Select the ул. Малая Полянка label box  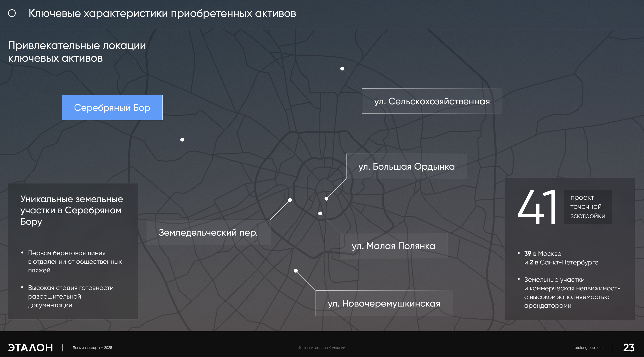coord(393,246)
